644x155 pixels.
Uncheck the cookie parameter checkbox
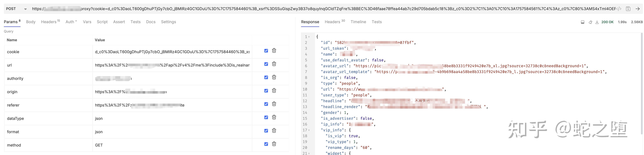pos(266,51)
